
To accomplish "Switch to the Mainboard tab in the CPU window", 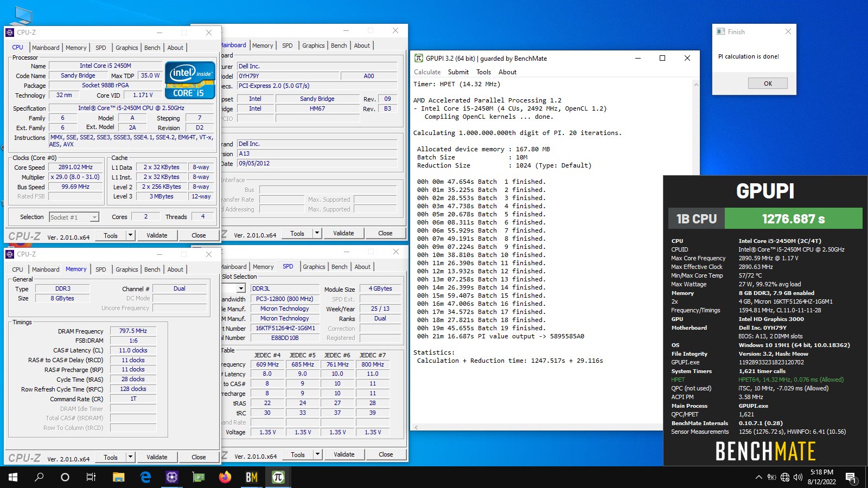I will click(46, 48).
